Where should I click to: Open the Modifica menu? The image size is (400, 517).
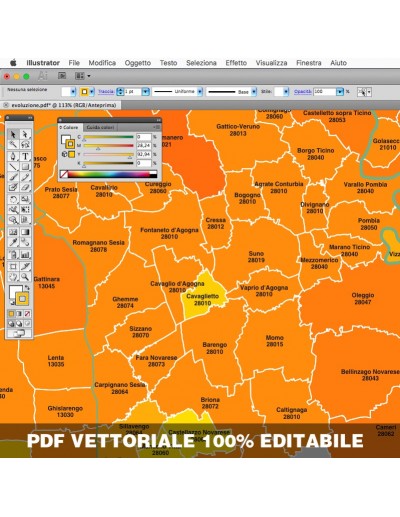coord(102,63)
